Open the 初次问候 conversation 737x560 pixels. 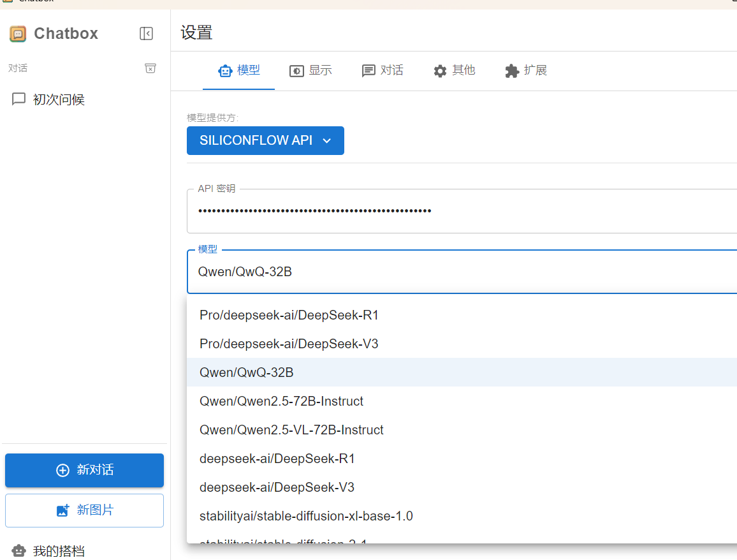tap(85, 99)
